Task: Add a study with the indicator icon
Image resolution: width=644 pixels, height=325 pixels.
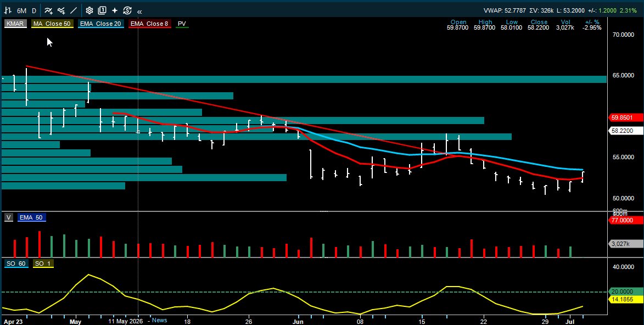Action: [48, 10]
